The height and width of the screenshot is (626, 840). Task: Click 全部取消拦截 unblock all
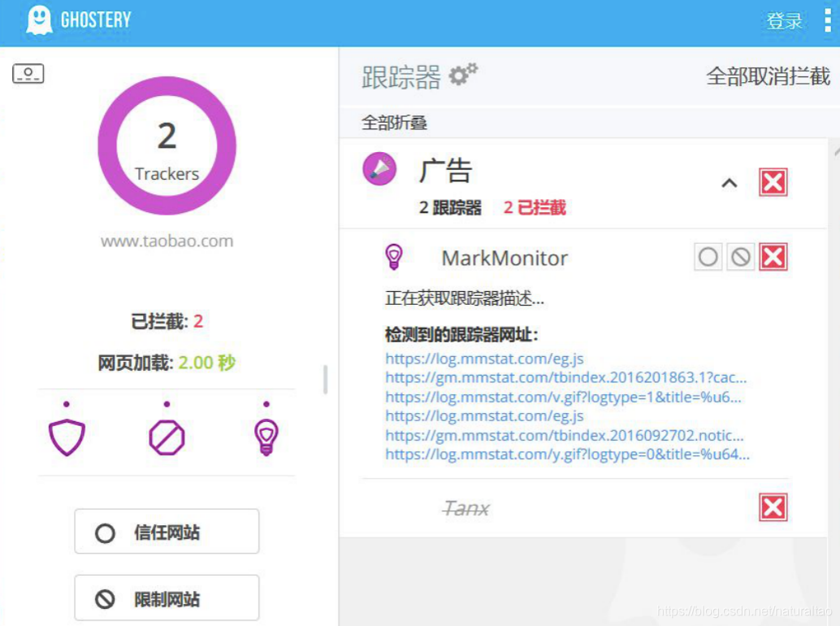point(768,76)
